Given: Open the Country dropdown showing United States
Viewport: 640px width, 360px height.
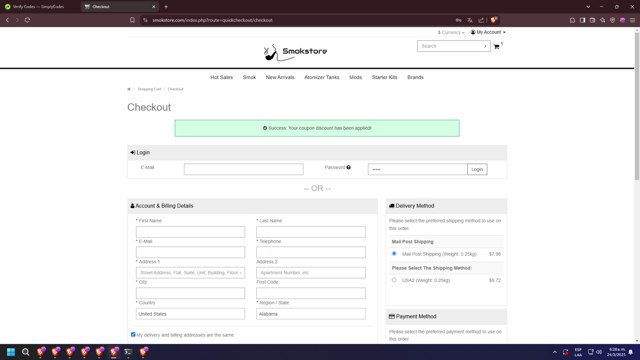Looking at the screenshot, I should [x=190, y=314].
